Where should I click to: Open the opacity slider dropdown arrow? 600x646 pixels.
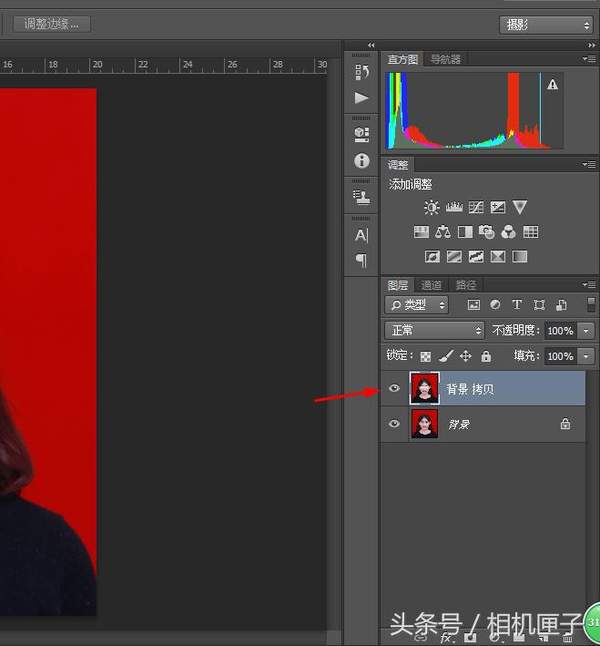click(x=586, y=331)
